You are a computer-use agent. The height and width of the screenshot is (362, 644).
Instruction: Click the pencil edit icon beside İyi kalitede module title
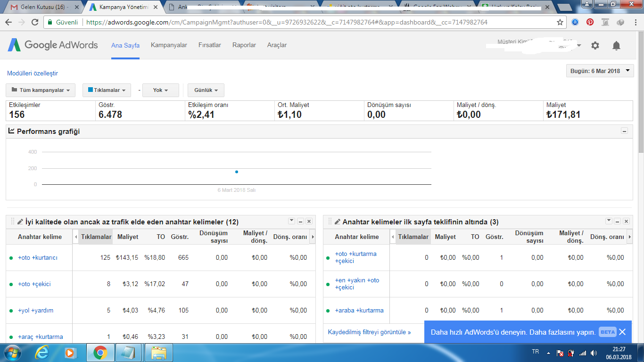pos(20,222)
